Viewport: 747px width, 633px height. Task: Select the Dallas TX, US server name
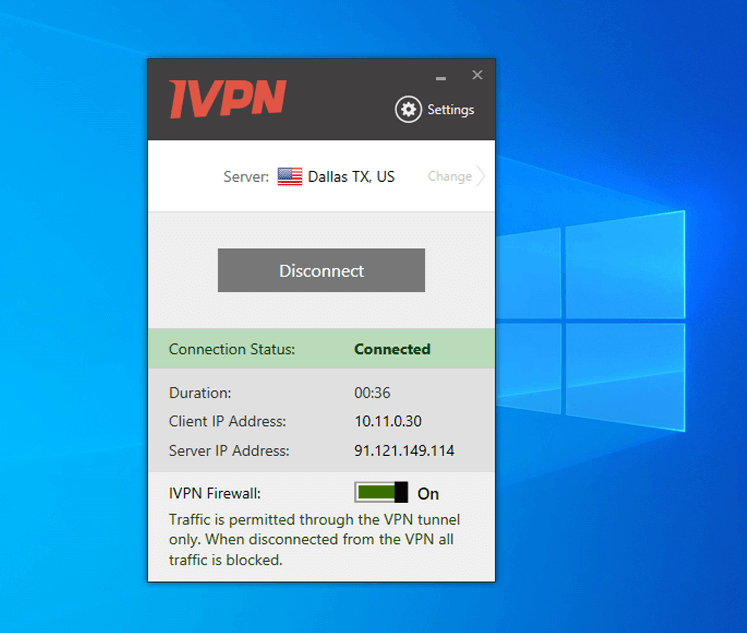tap(351, 177)
